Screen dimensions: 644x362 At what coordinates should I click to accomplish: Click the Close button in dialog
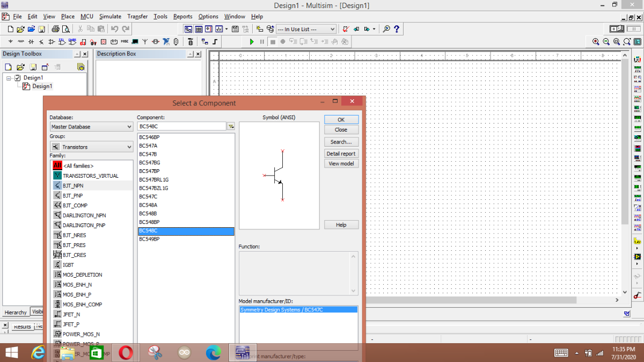pyautogui.click(x=341, y=129)
